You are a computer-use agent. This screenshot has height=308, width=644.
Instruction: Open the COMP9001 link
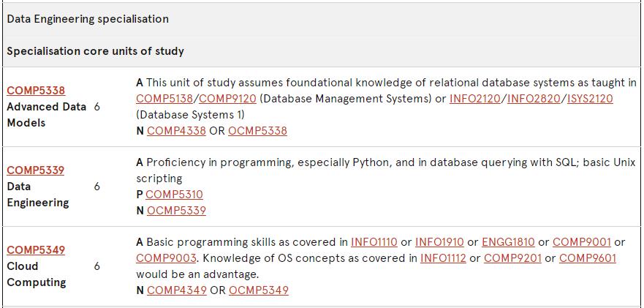point(582,242)
